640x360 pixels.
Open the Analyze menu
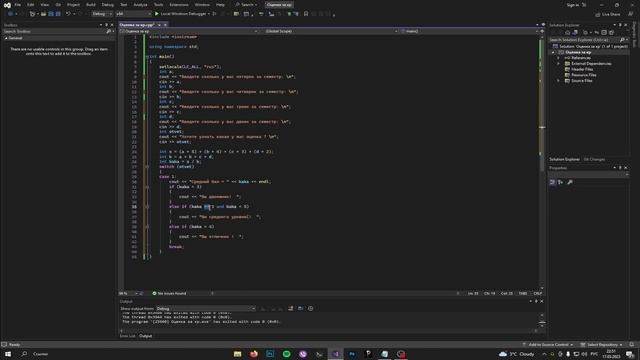(x=140, y=5)
